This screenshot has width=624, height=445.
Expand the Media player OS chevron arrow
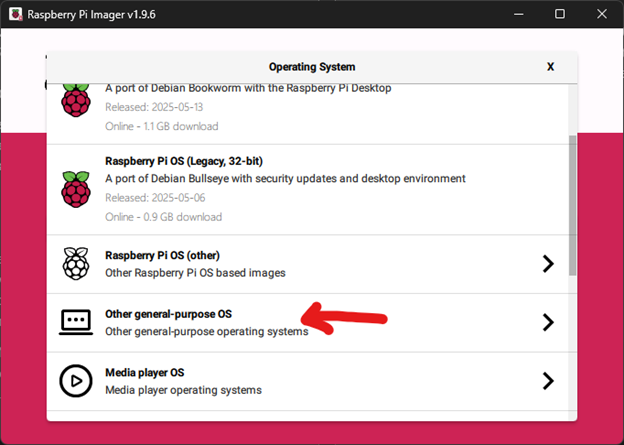pos(548,381)
